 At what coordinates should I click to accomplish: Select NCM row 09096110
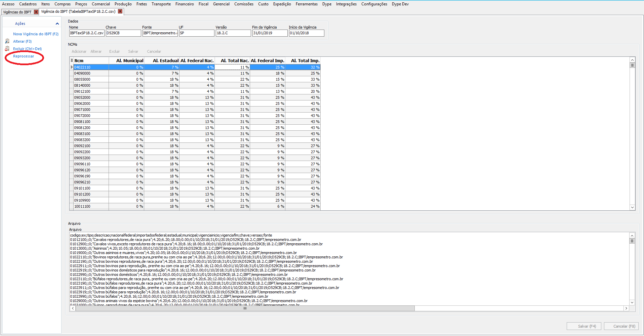195,164
